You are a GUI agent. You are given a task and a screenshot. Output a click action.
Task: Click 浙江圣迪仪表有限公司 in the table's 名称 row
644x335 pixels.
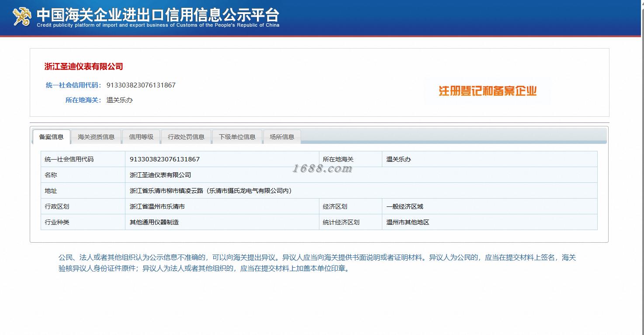[x=160, y=175]
